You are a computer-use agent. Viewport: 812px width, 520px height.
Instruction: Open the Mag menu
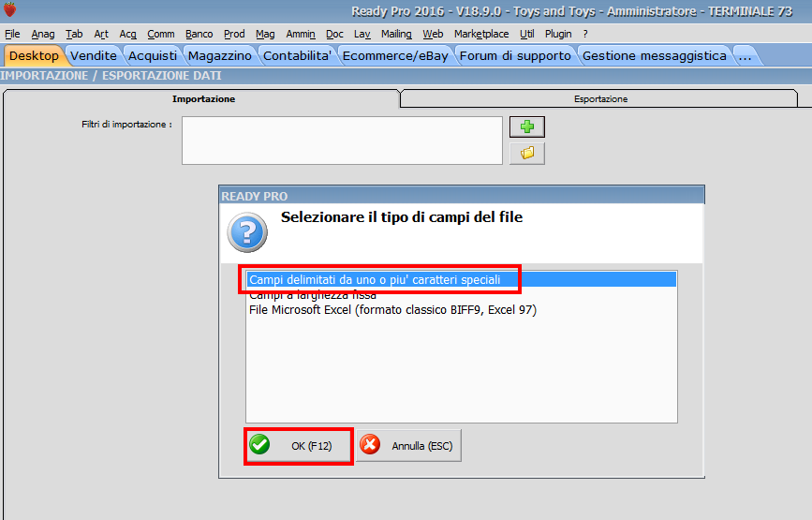tap(265, 34)
